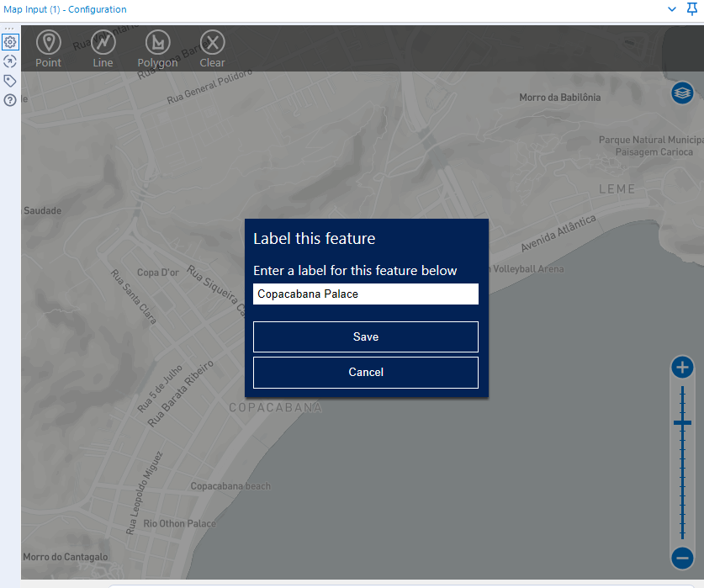Open the Help question mark icon
The width and height of the screenshot is (704, 588).
click(10, 100)
